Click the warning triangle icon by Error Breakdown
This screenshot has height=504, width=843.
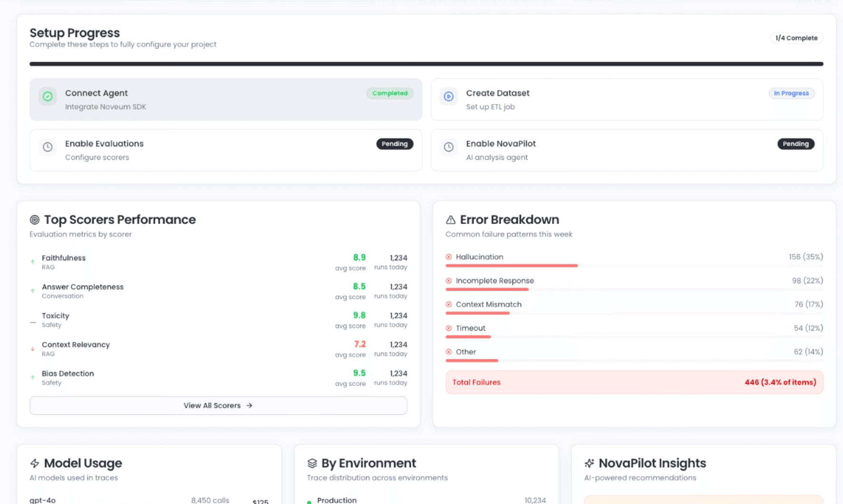[x=450, y=220]
